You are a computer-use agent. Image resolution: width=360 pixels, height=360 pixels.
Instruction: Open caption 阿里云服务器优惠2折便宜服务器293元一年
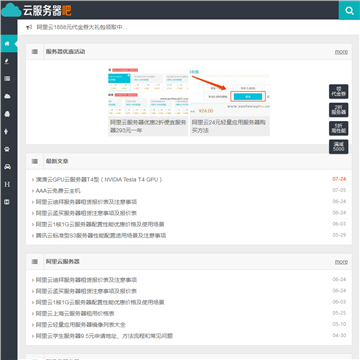pos(148,126)
